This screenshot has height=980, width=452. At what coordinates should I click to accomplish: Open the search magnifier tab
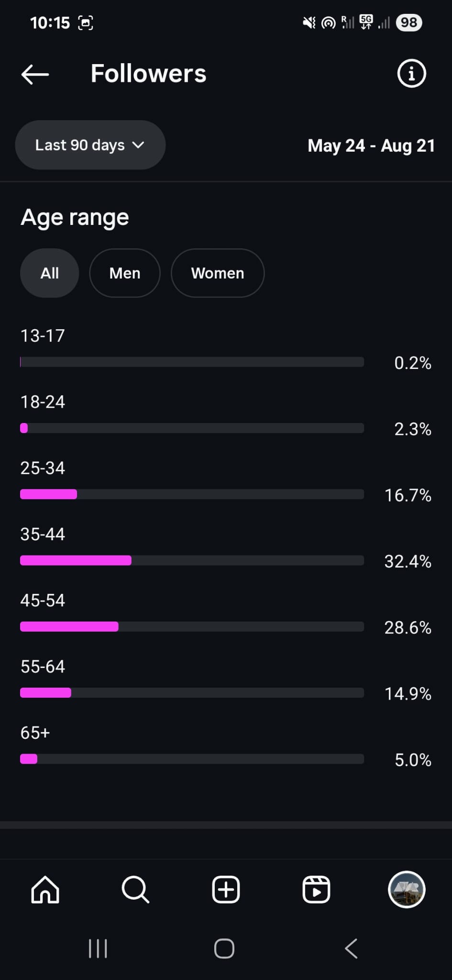(x=135, y=890)
